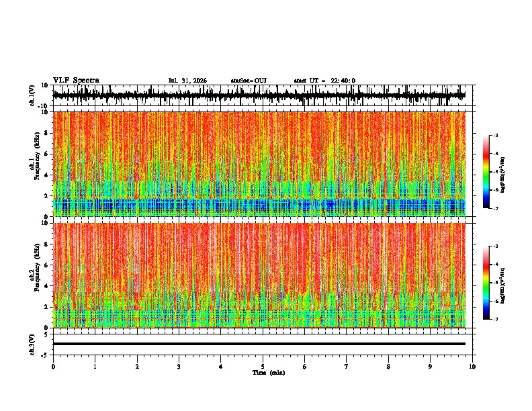Click the date text "Jul 31, 2026"

click(x=187, y=81)
